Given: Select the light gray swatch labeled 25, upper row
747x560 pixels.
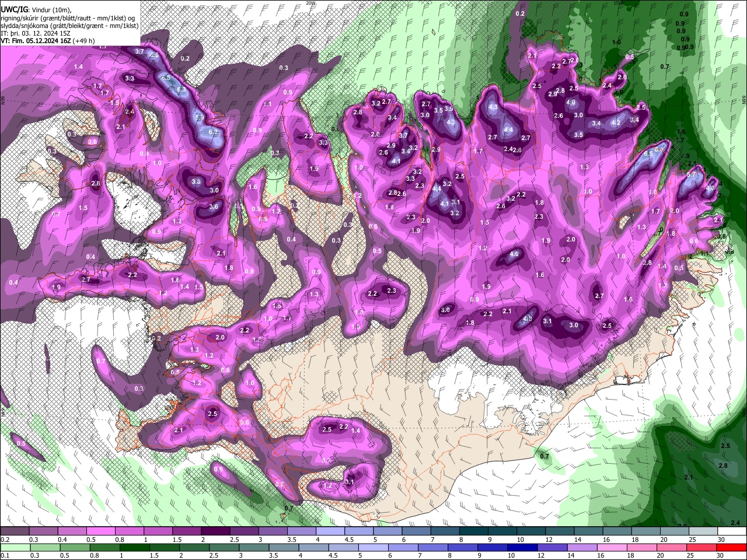Looking at the screenshot, I should [x=704, y=531].
